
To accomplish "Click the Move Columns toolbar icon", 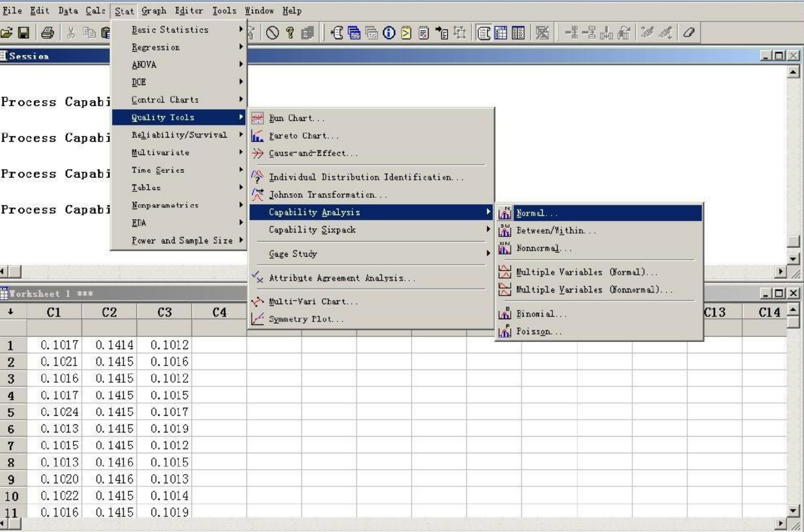I will pos(624,33).
